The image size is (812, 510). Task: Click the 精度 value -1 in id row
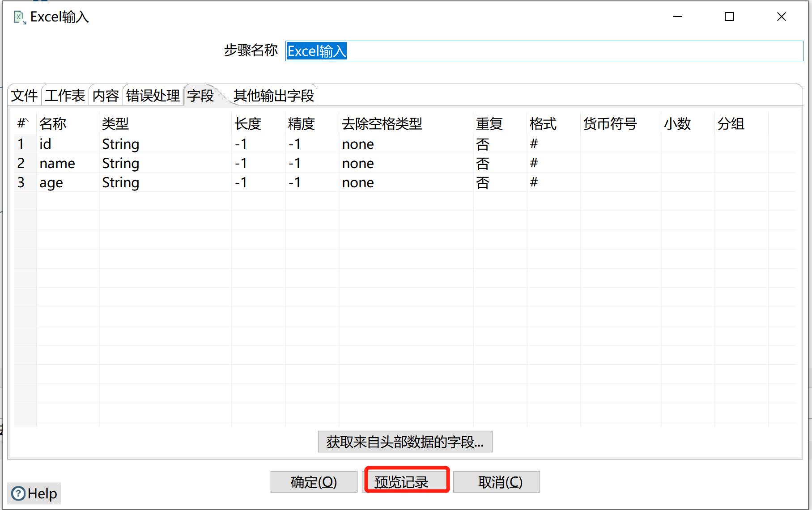312,144
